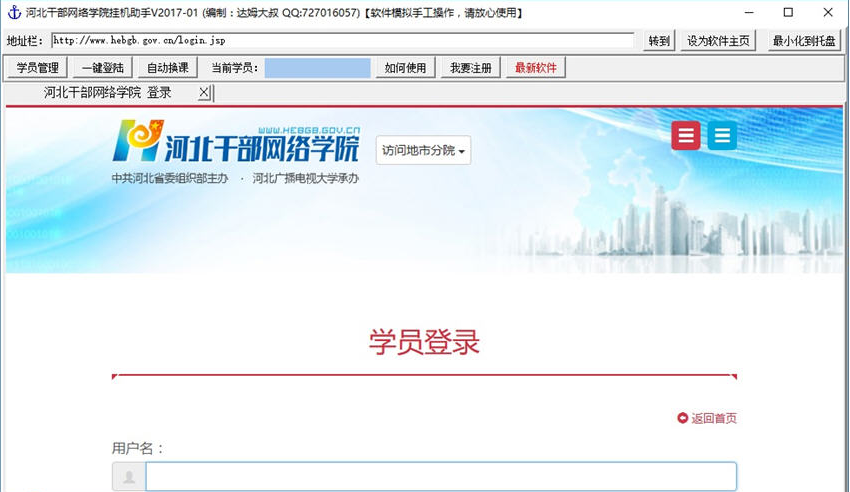850x492 pixels.
Task: Click 自动换课 button
Action: [168, 68]
